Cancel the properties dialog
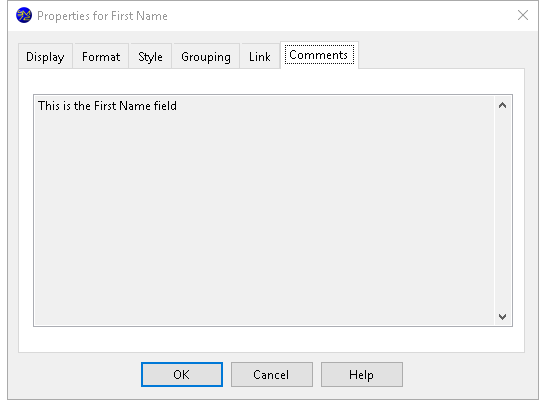This screenshot has height=407, width=546. (x=272, y=375)
